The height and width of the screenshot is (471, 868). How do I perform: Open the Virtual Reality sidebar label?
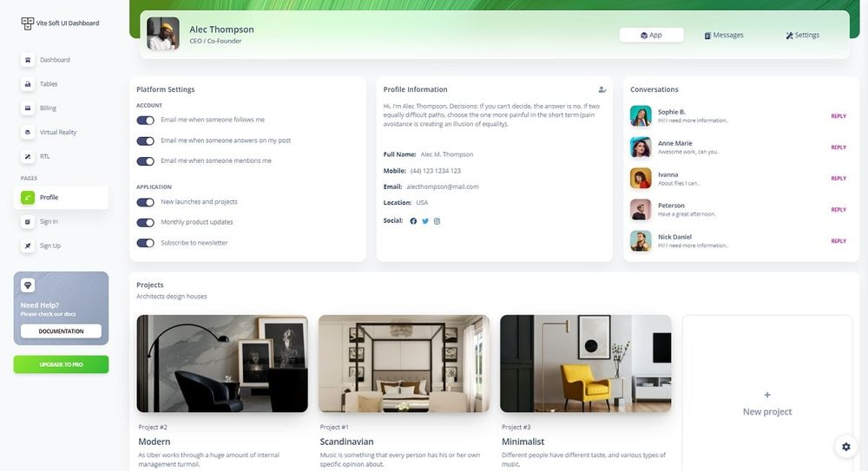[58, 132]
